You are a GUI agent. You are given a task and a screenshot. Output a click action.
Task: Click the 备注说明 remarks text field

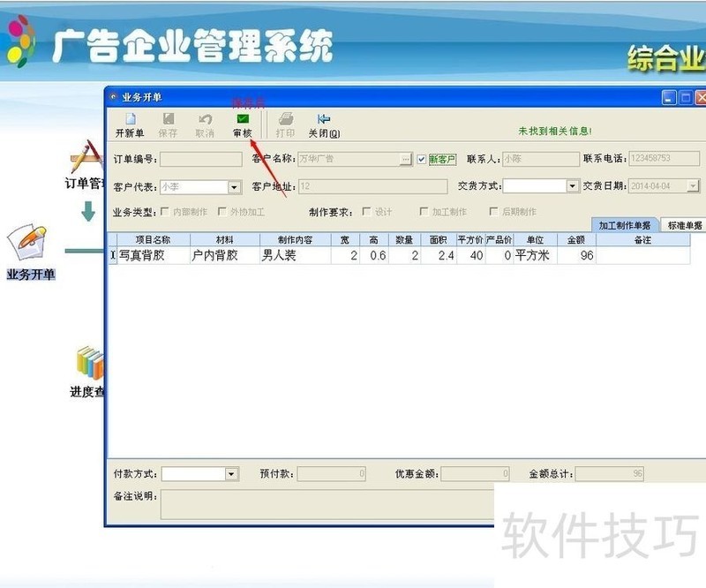pos(327,505)
